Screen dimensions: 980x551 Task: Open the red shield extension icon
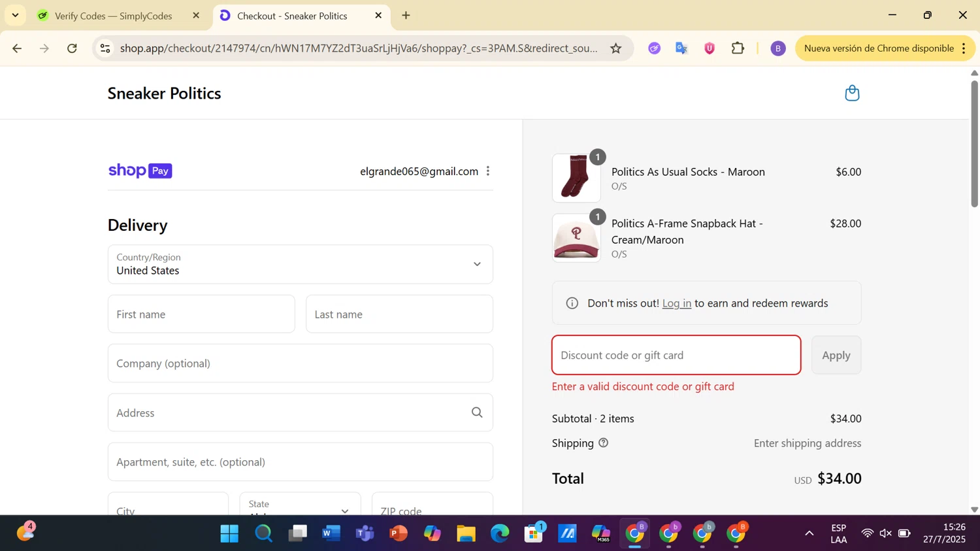[x=710, y=48]
